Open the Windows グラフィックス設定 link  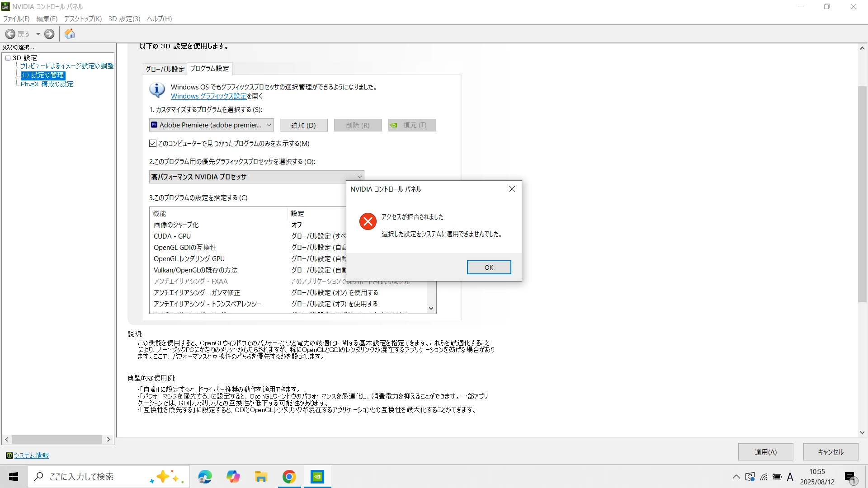click(208, 96)
